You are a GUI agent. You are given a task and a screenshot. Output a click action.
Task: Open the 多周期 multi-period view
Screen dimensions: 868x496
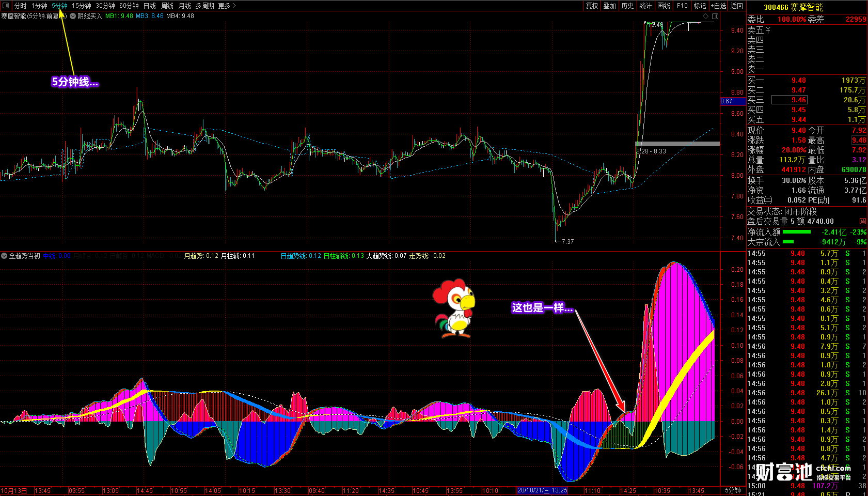click(x=204, y=6)
